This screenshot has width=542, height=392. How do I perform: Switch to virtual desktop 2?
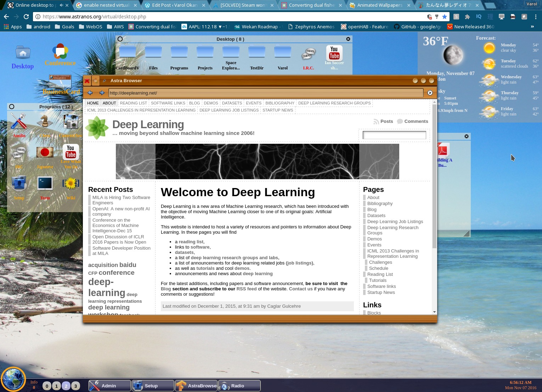click(x=66, y=386)
